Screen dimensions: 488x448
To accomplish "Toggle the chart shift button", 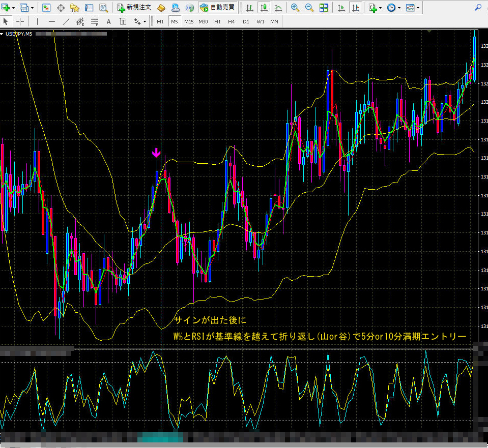I will [356, 8].
